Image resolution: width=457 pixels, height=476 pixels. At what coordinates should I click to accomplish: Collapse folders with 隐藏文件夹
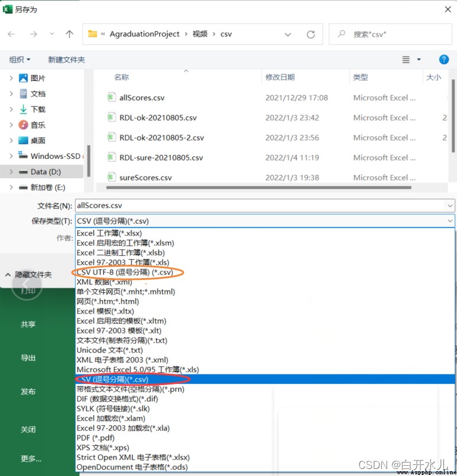pyautogui.click(x=29, y=275)
